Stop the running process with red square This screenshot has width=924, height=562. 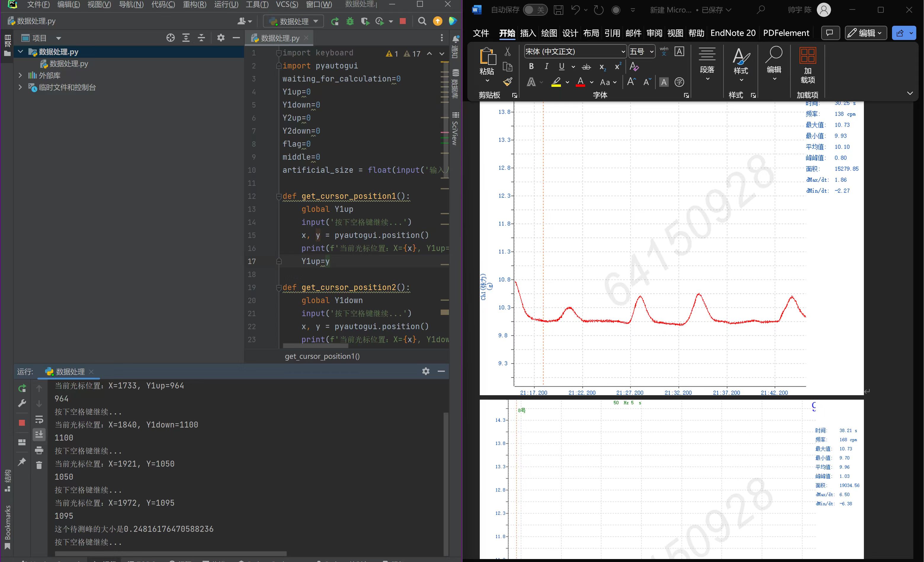pos(403,21)
